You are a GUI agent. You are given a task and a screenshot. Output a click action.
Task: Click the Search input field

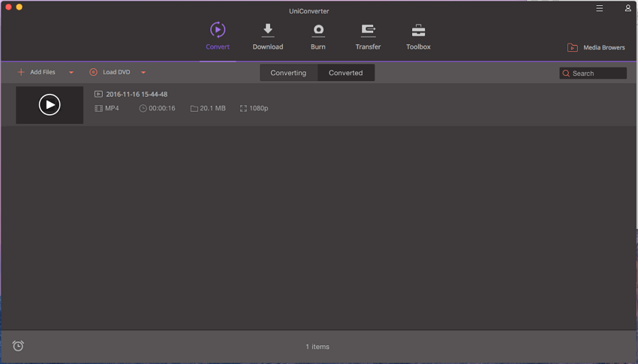click(593, 74)
